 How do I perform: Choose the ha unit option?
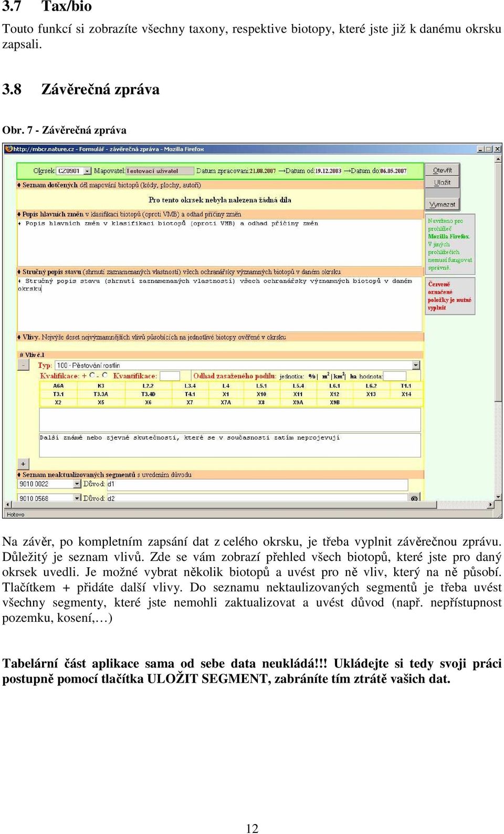(353, 376)
